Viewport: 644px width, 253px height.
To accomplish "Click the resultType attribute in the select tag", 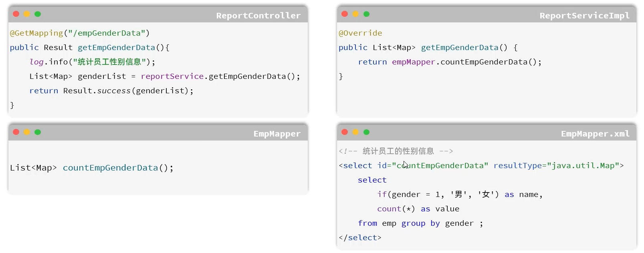I will click(x=517, y=166).
